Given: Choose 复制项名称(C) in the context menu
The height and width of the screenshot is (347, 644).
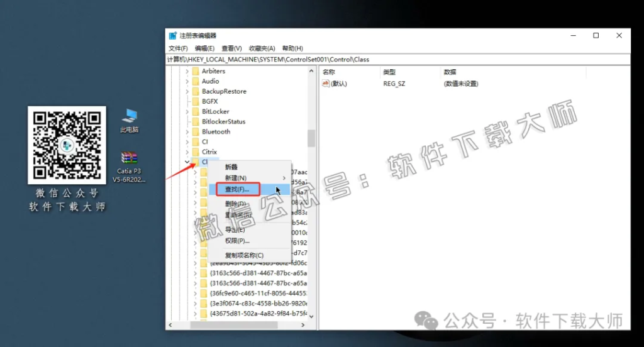Looking at the screenshot, I should pos(244,255).
